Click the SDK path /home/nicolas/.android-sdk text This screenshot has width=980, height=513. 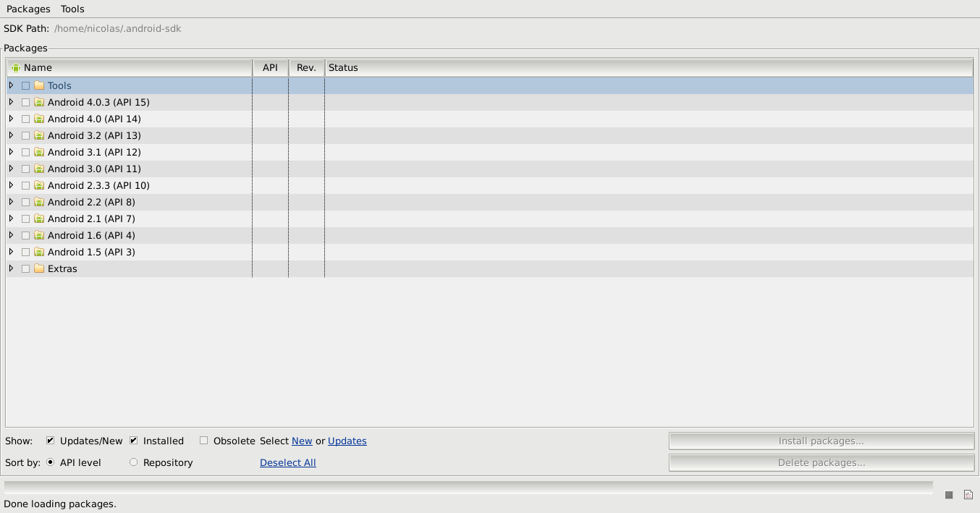coord(118,29)
